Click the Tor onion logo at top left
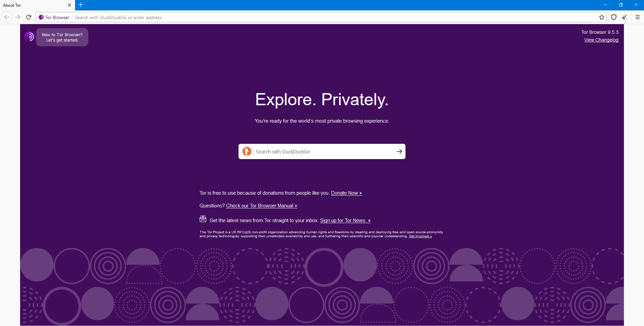The height and width of the screenshot is (326, 644). (x=30, y=37)
